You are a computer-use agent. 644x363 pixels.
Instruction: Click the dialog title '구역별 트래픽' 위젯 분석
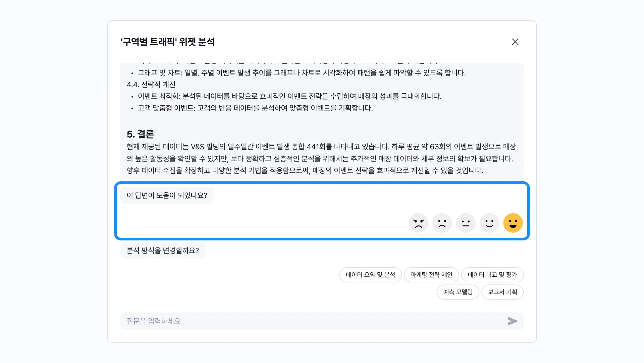click(x=167, y=42)
